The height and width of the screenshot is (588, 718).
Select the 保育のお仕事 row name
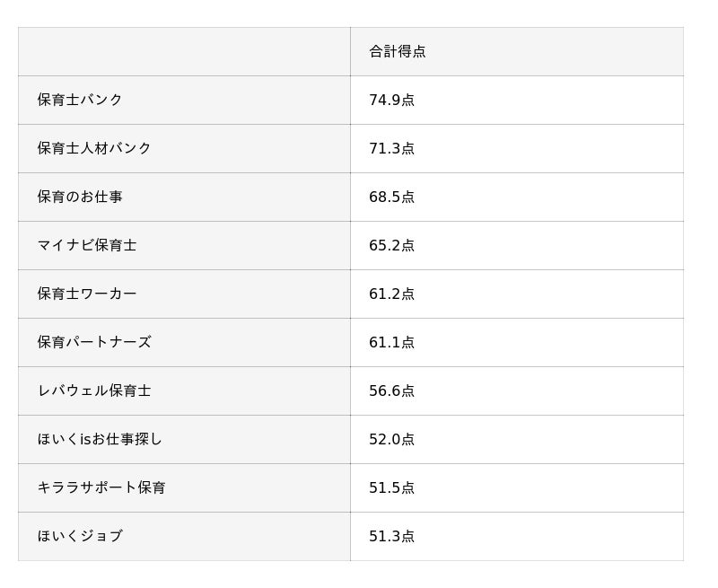(x=80, y=197)
